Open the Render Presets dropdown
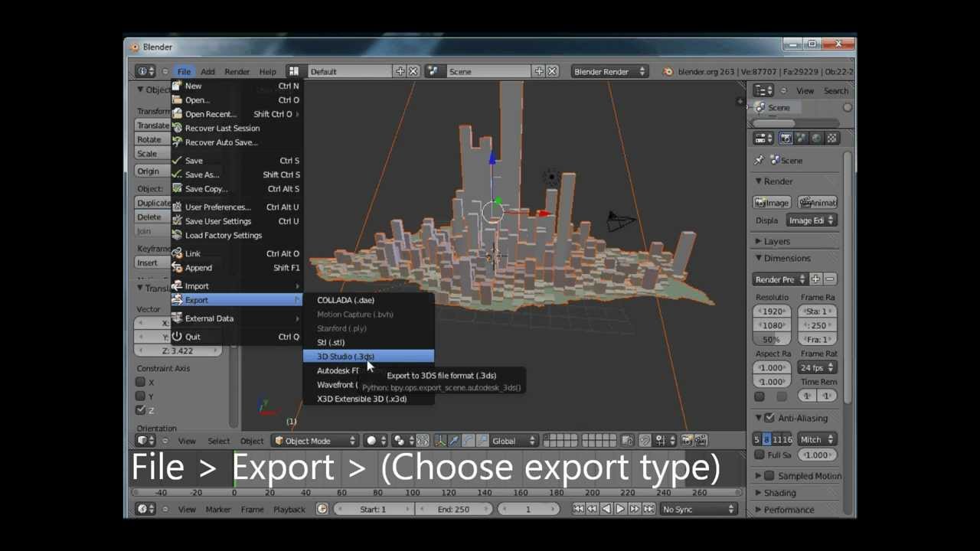This screenshot has height=551, width=980. point(780,279)
